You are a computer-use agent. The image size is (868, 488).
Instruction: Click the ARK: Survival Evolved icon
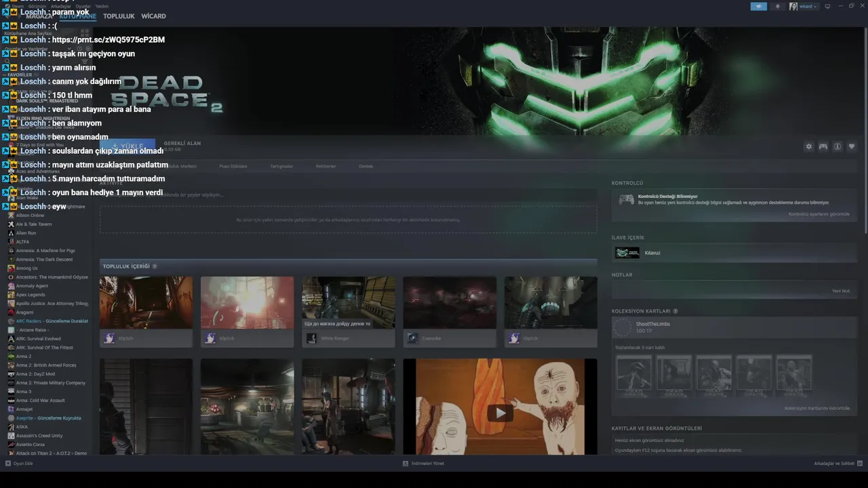tap(11, 339)
